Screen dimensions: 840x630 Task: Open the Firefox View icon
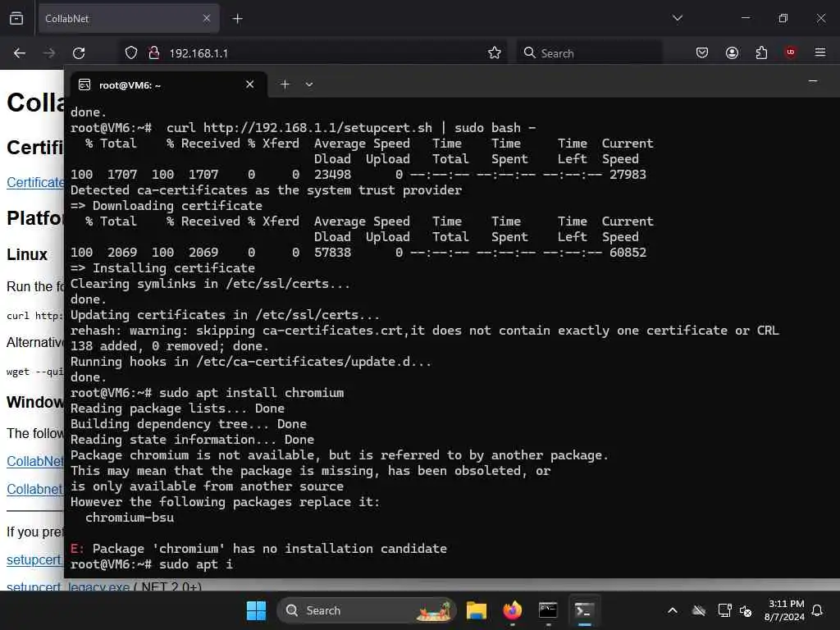click(16, 19)
